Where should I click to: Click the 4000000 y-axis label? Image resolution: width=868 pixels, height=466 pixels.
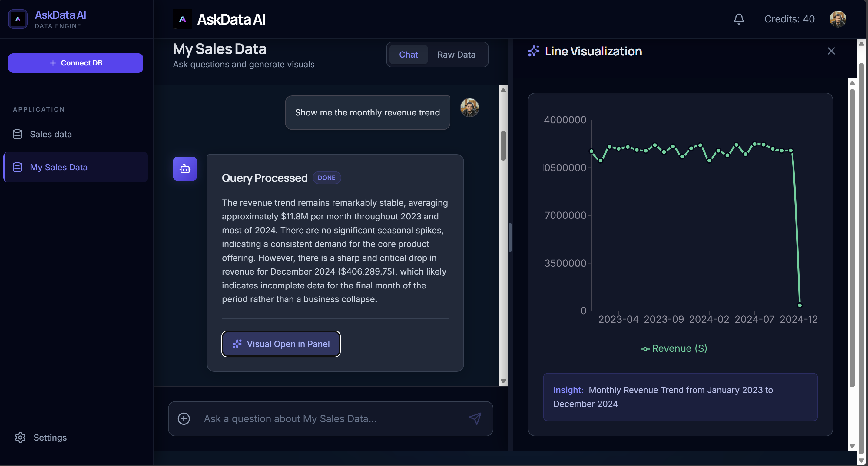pos(565,120)
